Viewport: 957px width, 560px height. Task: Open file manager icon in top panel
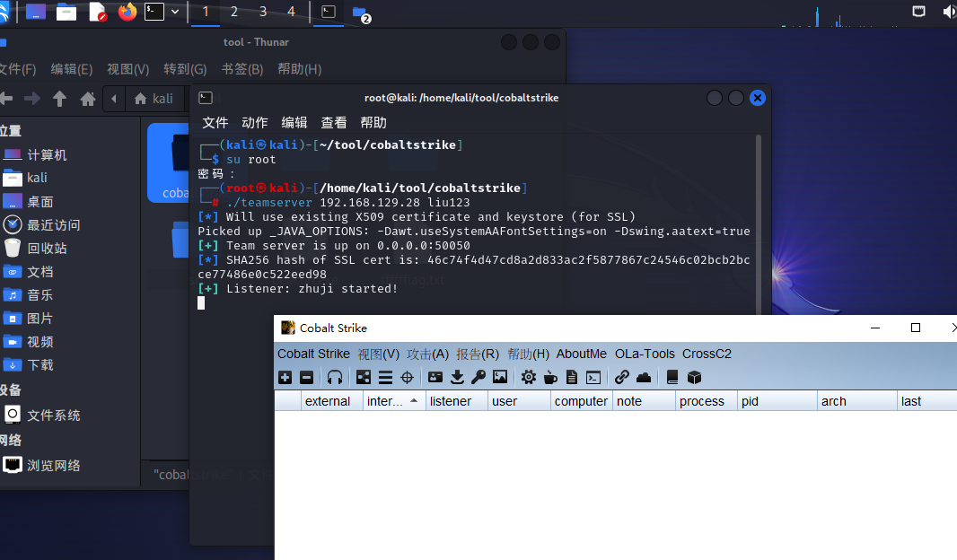point(66,12)
